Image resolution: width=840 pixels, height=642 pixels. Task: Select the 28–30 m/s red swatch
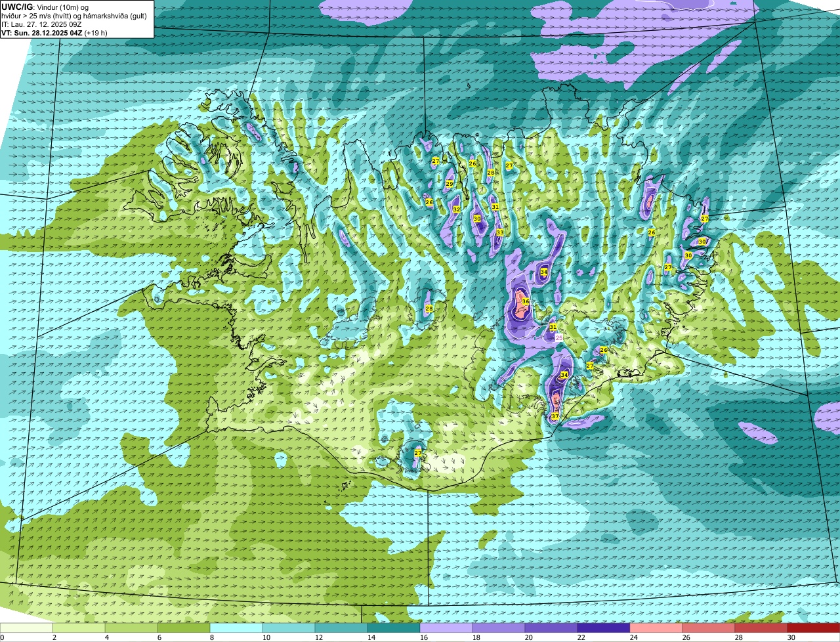tap(761, 628)
